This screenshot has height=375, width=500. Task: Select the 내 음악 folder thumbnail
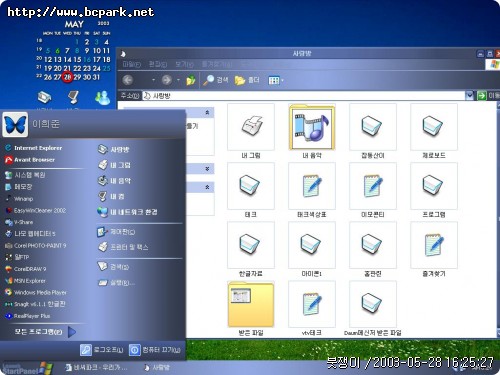pos(312,131)
